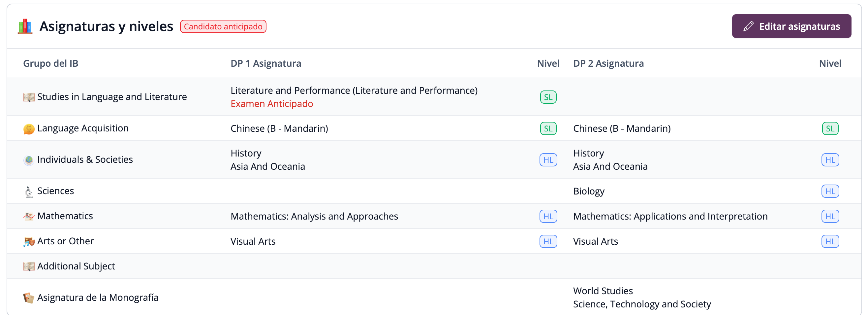Click the DP 2 Biology HL badge
The height and width of the screenshot is (315, 868).
point(830,192)
